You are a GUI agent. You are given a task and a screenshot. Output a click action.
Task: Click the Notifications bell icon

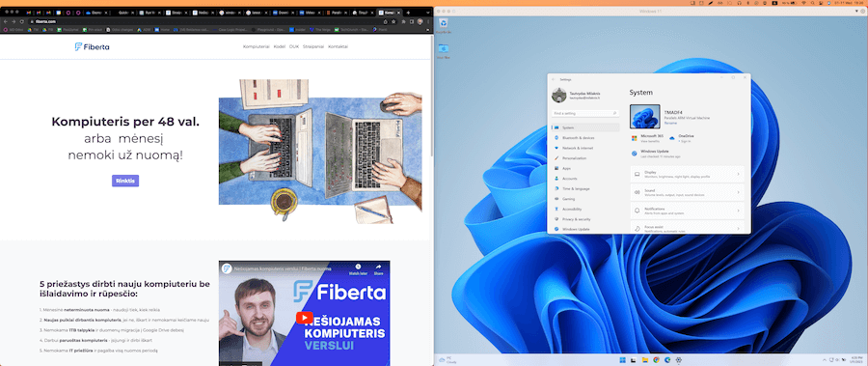click(x=637, y=211)
